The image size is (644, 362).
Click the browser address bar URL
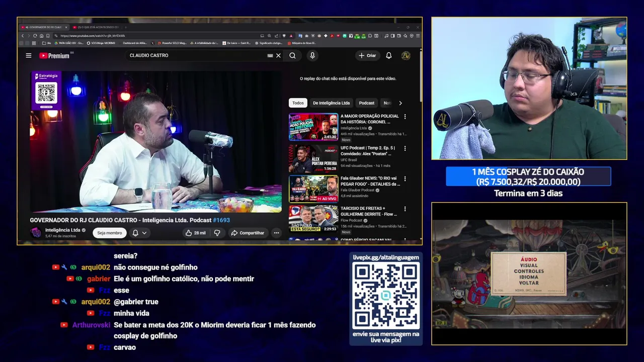point(93,36)
